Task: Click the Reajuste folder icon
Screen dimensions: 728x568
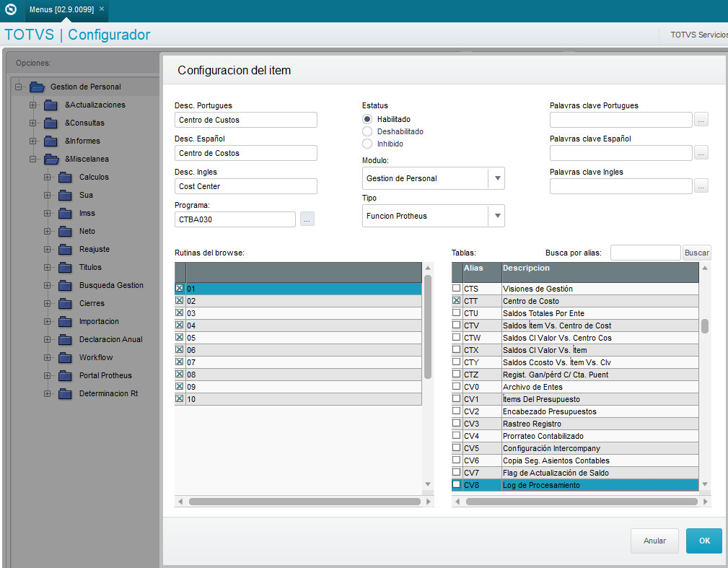Action: (65, 250)
